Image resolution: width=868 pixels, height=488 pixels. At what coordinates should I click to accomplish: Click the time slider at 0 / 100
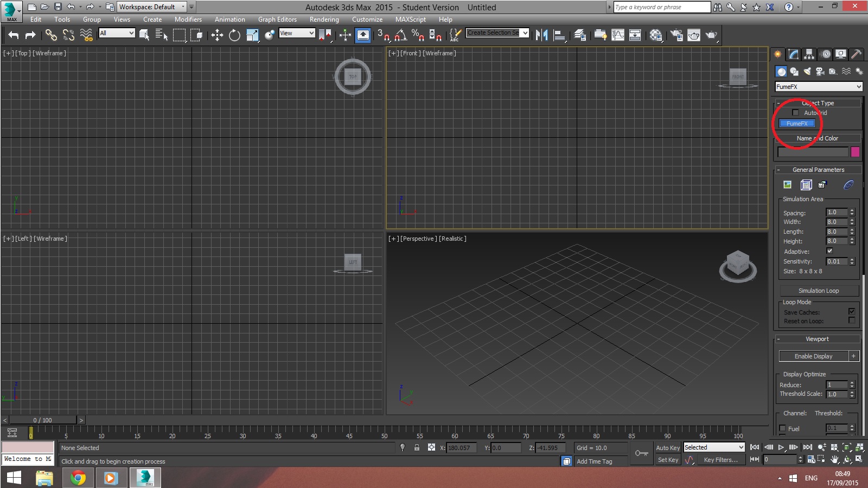coord(43,420)
